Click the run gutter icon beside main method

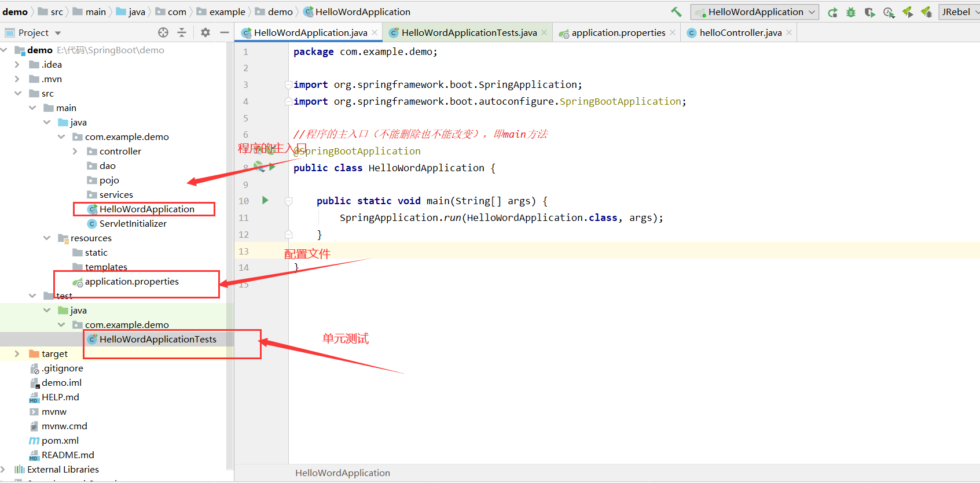click(x=265, y=200)
